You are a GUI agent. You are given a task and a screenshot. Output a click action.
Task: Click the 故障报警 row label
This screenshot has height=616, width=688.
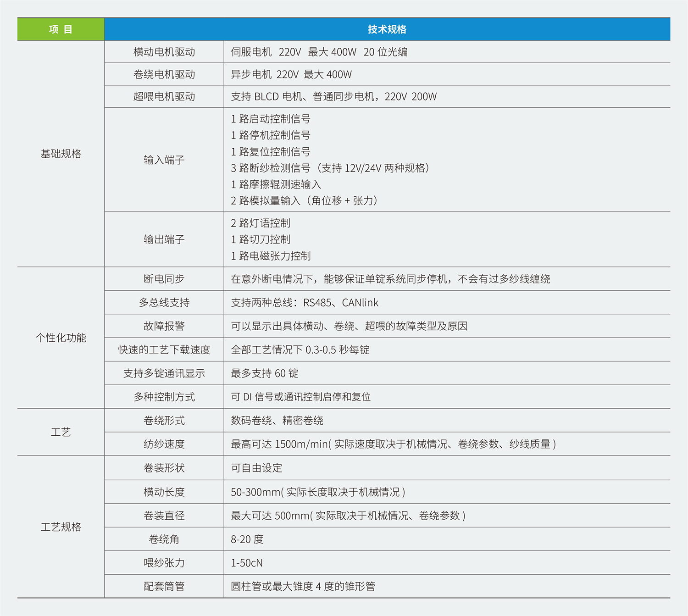click(164, 326)
